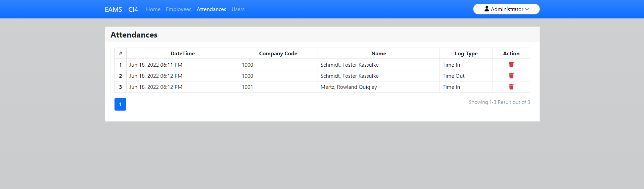The width and height of the screenshot is (644, 189).
Task: Click the DateTime cell in row 3
Action: coord(183,87)
